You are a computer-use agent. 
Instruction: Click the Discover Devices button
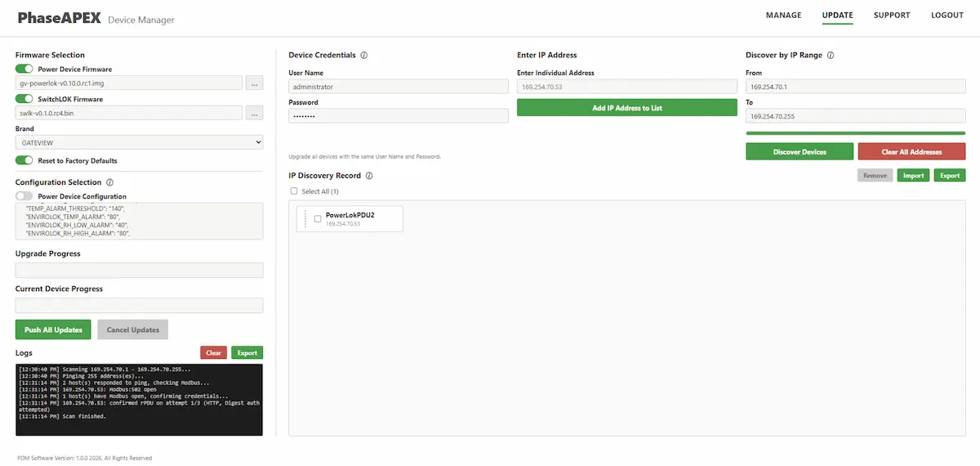pos(800,151)
